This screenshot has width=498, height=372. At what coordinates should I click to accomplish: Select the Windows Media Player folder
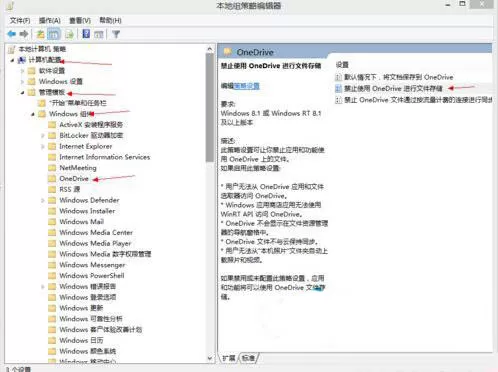(95, 243)
